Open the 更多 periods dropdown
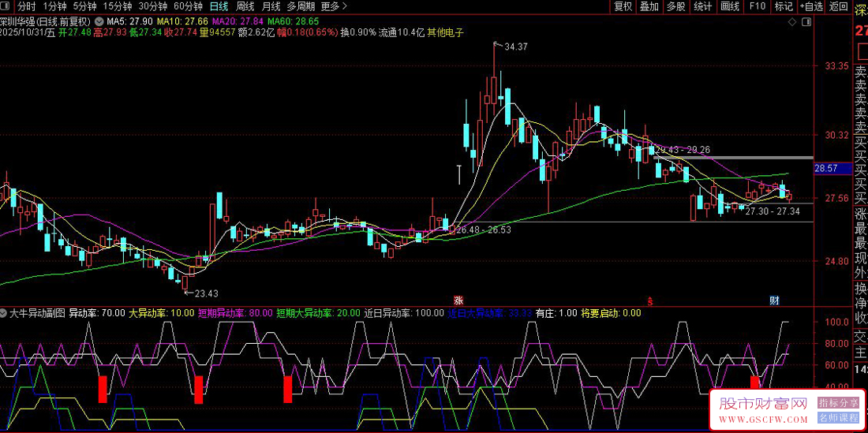Image resolution: width=868 pixels, height=433 pixels. (334, 6)
